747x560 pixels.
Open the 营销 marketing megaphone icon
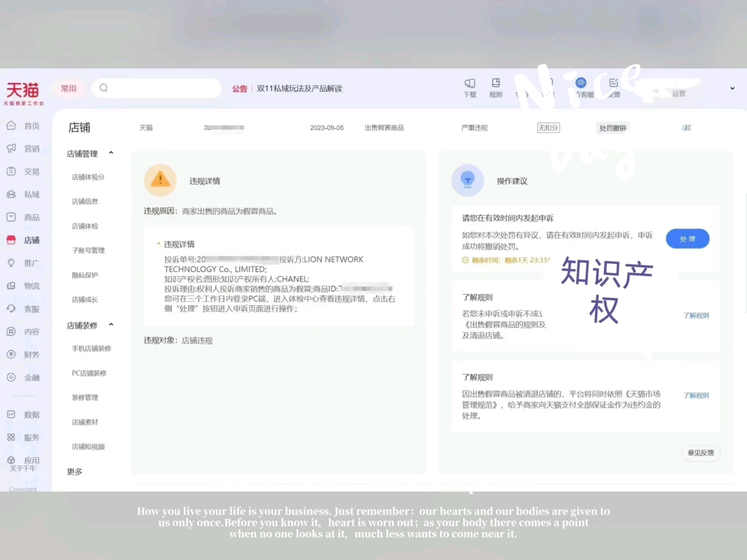point(11,148)
